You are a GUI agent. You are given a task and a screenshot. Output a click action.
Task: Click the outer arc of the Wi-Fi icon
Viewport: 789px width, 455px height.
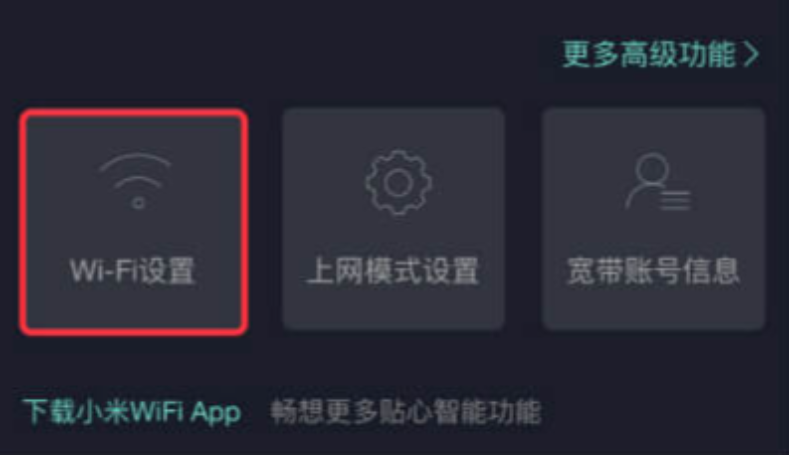pos(135,163)
